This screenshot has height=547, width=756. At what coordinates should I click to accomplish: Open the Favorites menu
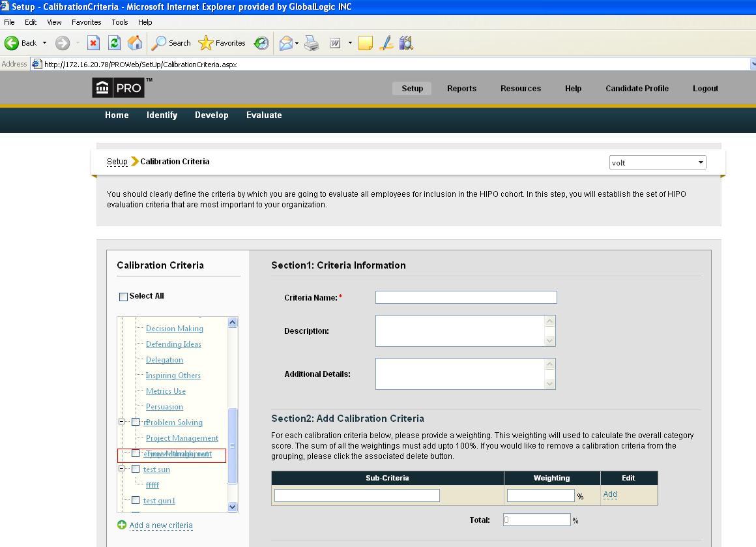tap(86, 22)
